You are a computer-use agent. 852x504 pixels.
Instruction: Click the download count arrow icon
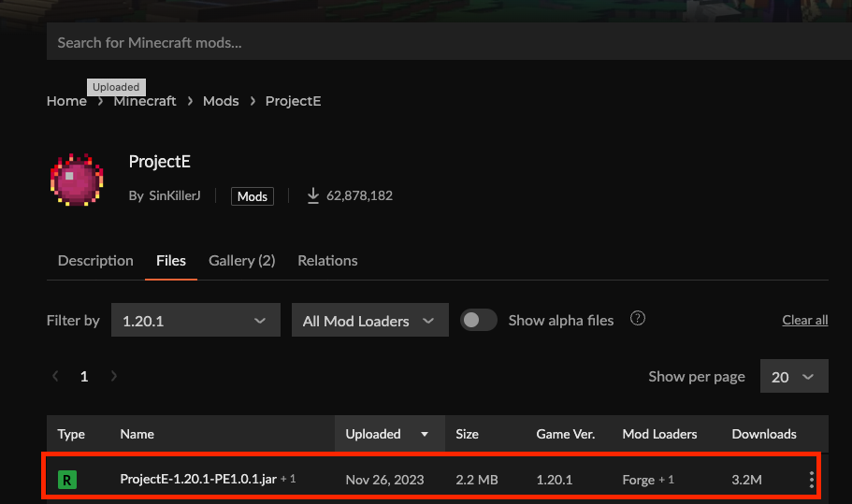click(313, 195)
